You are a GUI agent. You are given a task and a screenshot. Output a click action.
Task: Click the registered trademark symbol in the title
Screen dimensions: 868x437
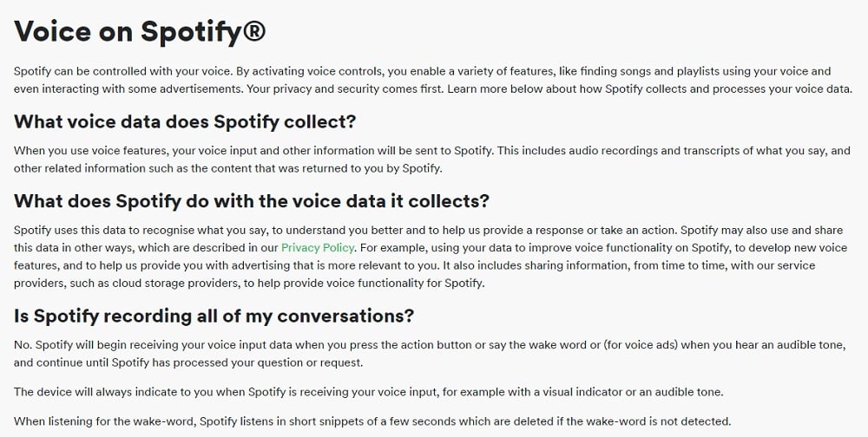point(254,31)
